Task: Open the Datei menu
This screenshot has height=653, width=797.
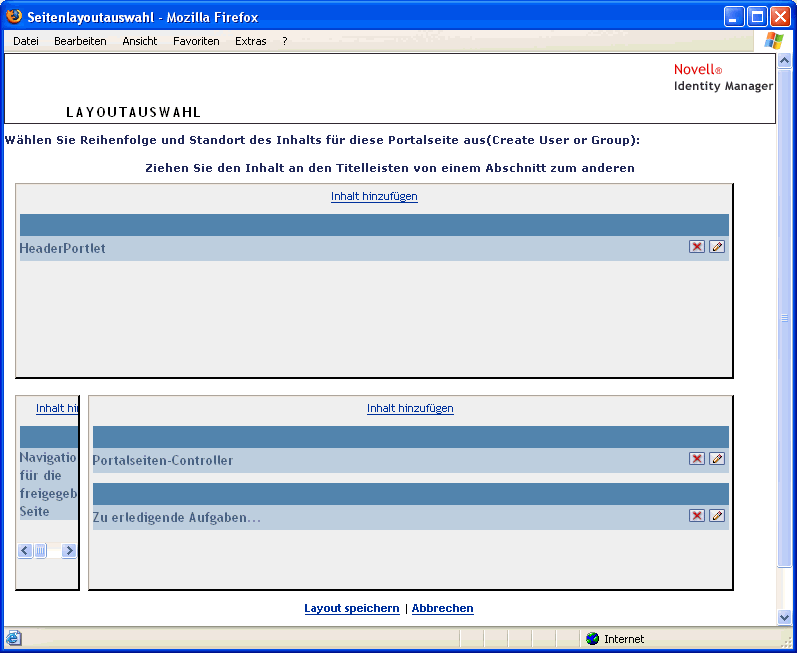Action: [x=26, y=41]
